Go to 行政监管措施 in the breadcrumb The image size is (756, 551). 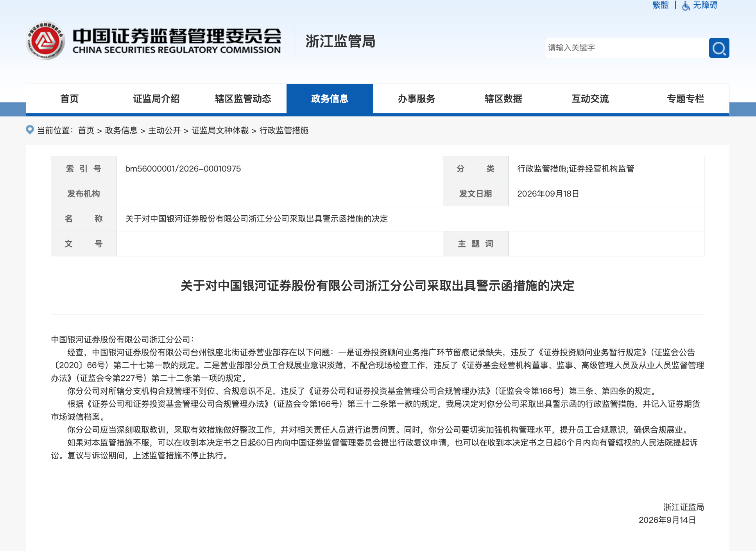click(284, 131)
